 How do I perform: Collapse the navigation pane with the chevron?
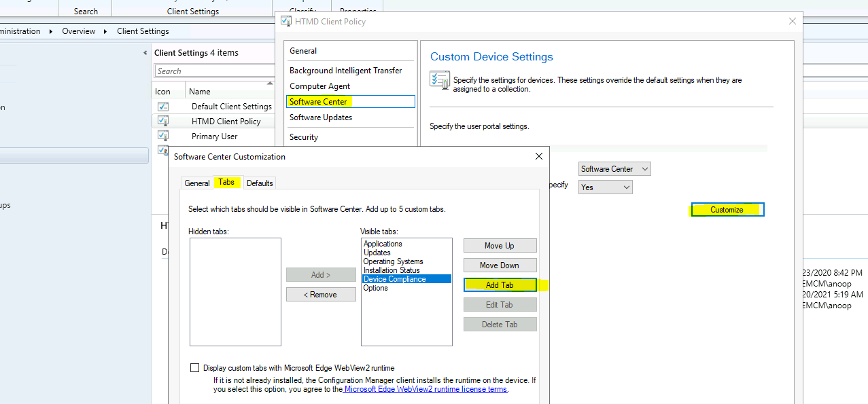coord(145,53)
